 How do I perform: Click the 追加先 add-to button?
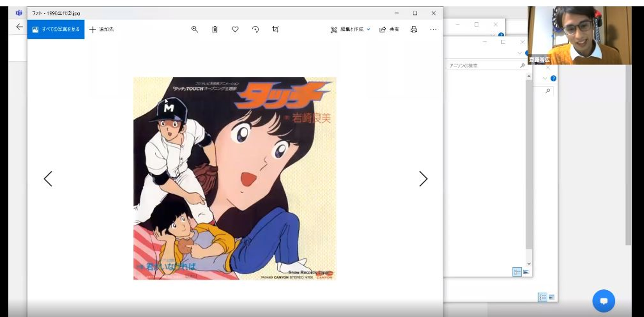click(x=102, y=30)
